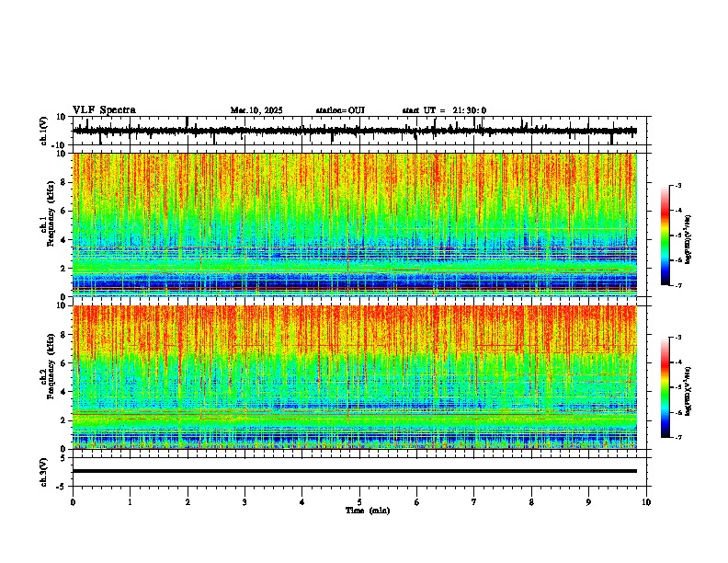Click the "ch.1(V)" waveform axis label
The image size is (728, 563).
(x=44, y=131)
